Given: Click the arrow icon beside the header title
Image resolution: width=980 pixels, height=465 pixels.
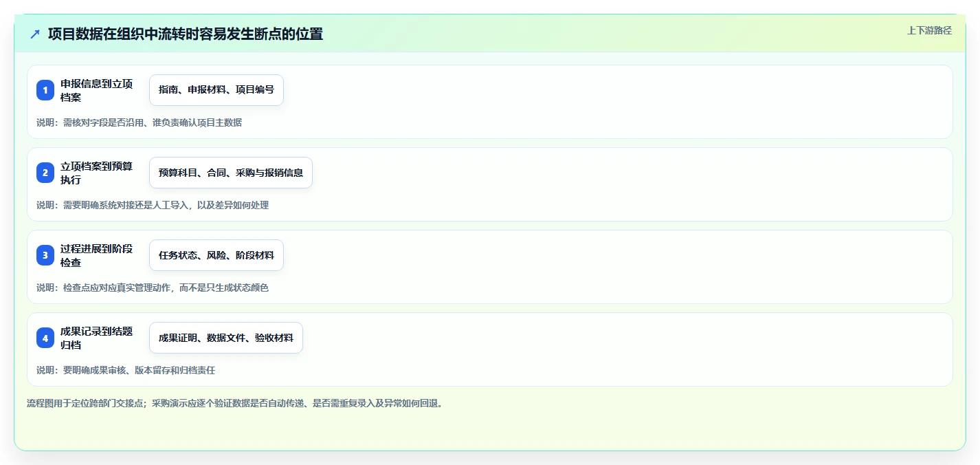Looking at the screenshot, I should click(35, 34).
